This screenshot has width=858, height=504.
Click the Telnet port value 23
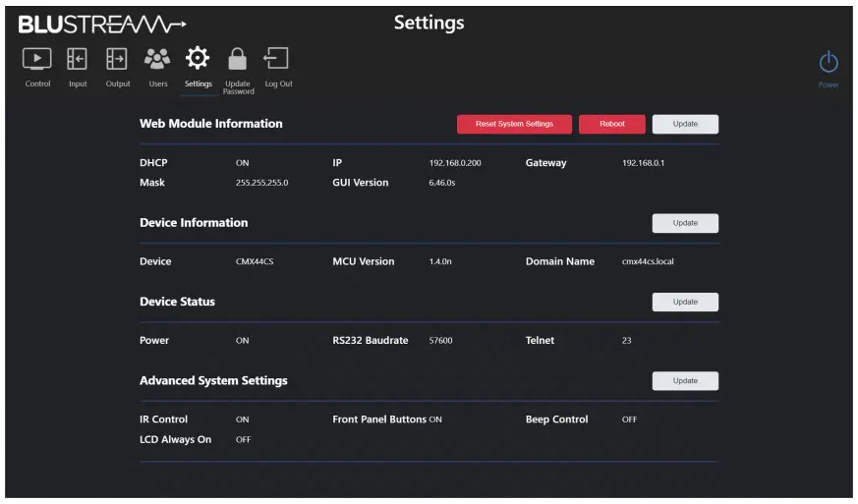pos(626,340)
